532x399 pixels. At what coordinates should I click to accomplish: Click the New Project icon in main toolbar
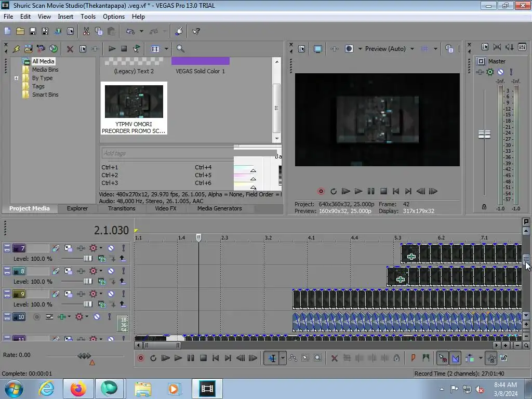coord(7,31)
